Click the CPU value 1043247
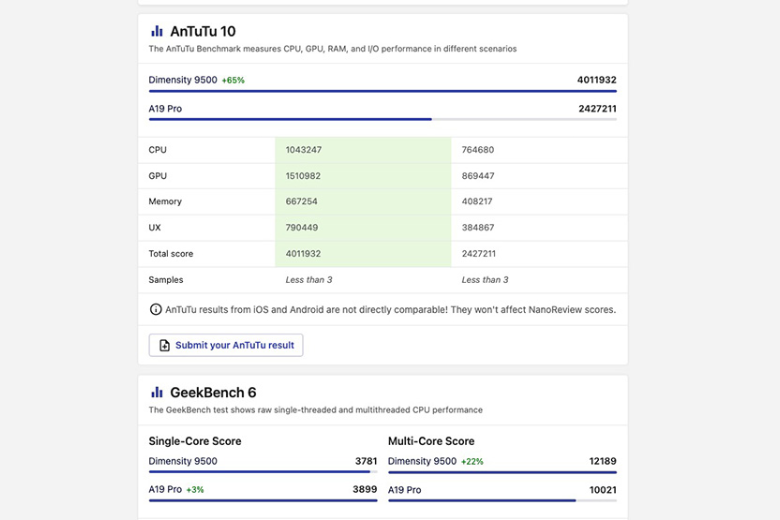Viewport: 780px width, 520px height. click(x=303, y=150)
